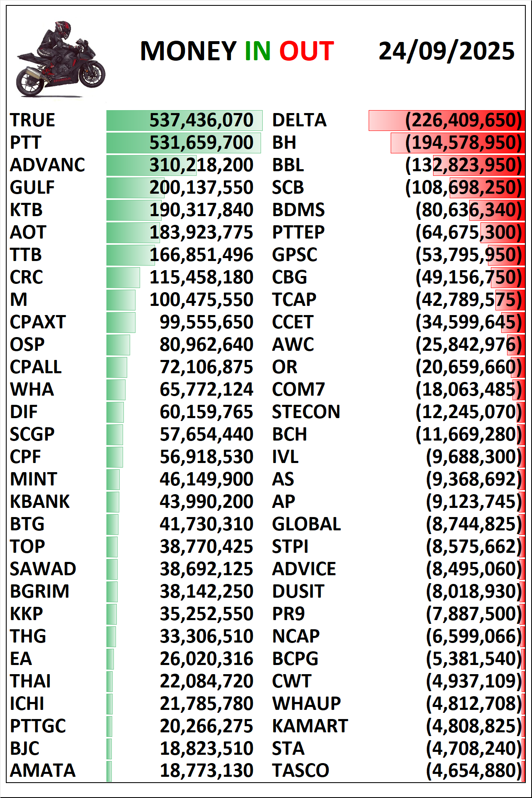Screen dimensions: 532x798
Task: Click CPALL inflow value 72,106,875
Action: pos(206,367)
